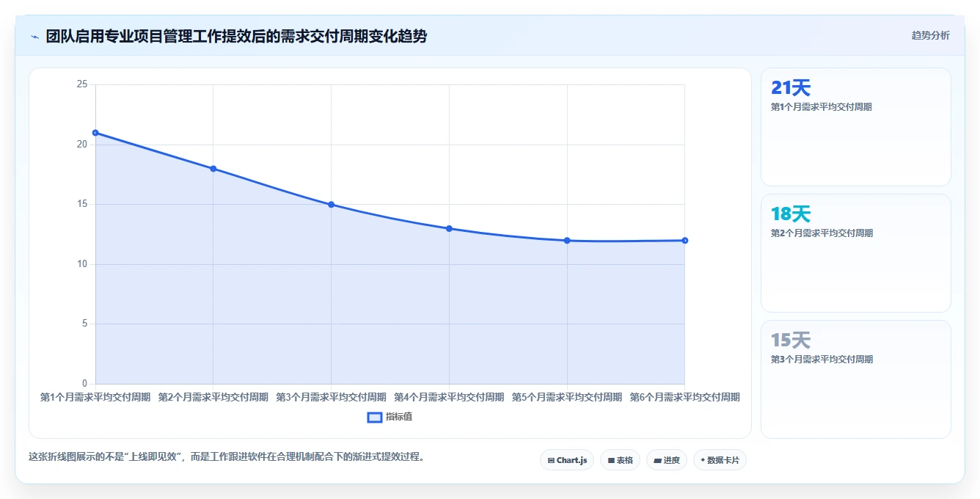Click the 15天 value card

coord(856,379)
